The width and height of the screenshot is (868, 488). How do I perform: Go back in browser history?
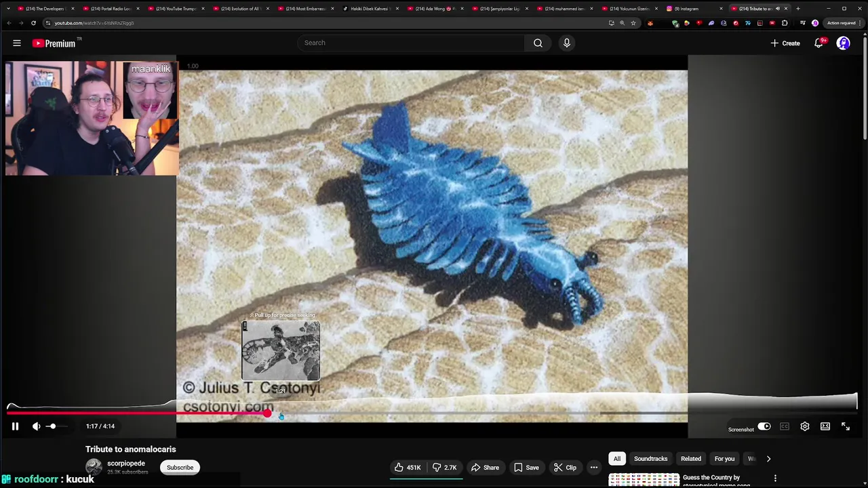(x=9, y=23)
